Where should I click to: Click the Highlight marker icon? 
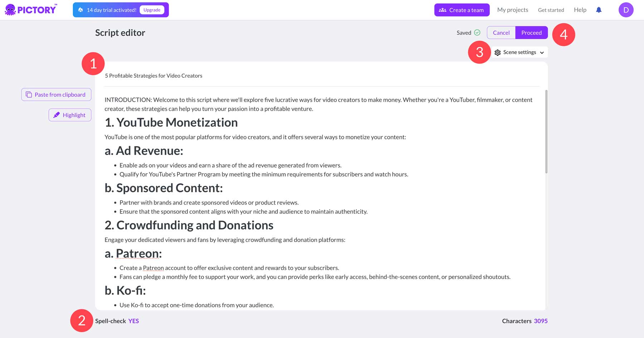point(57,115)
